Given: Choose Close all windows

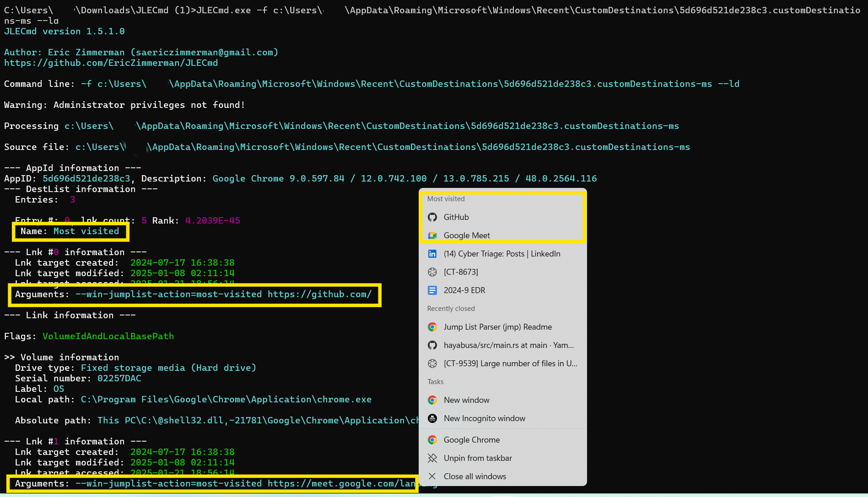Looking at the screenshot, I should pos(502,476).
